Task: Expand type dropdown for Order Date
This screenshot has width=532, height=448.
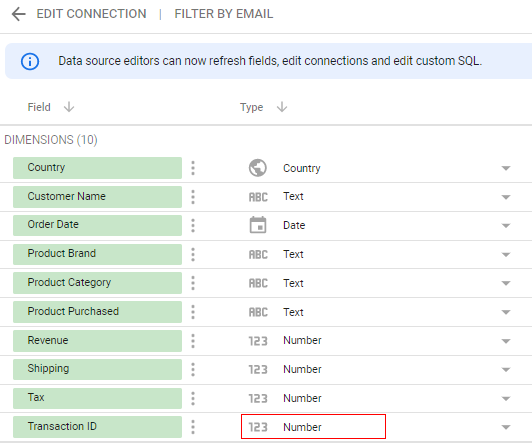Action: [x=506, y=226]
